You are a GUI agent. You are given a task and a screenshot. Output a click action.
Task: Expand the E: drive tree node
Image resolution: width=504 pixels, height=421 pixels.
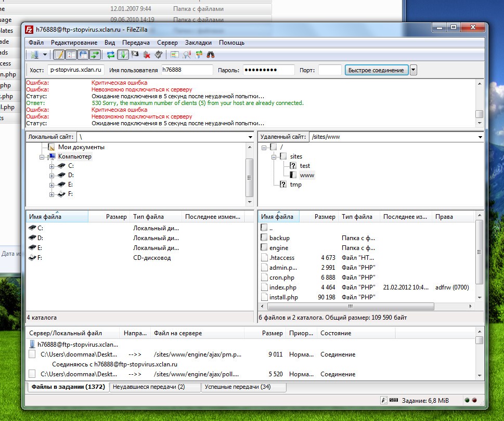(51, 185)
